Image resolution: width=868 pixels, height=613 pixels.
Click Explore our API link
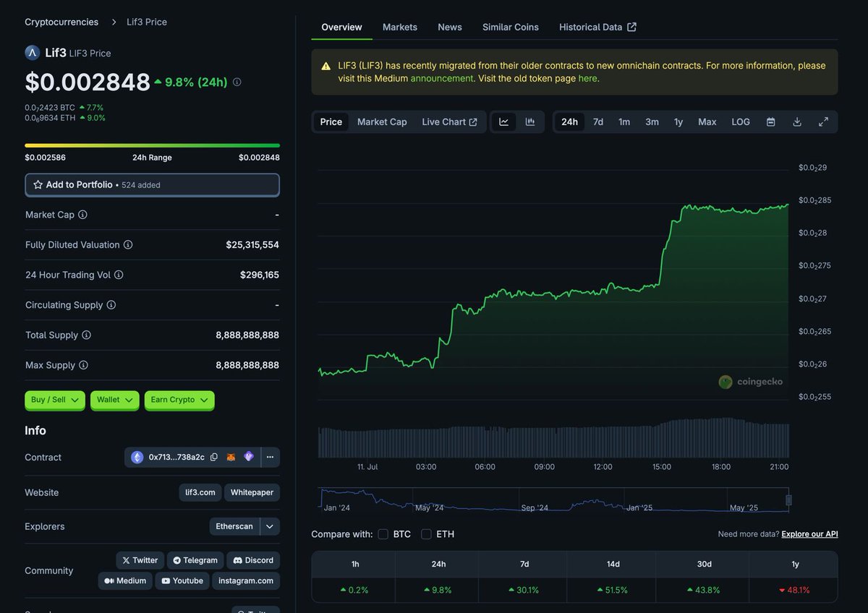(x=810, y=534)
